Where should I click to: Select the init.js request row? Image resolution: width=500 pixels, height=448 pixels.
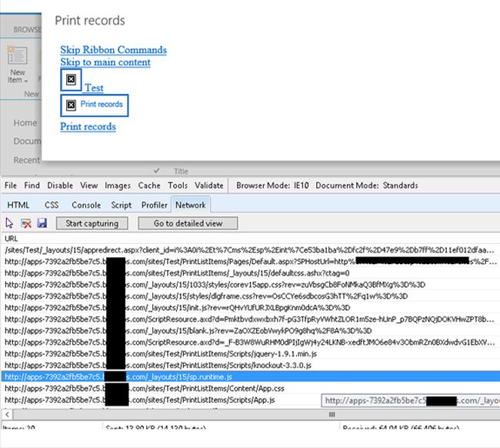click(x=250, y=308)
